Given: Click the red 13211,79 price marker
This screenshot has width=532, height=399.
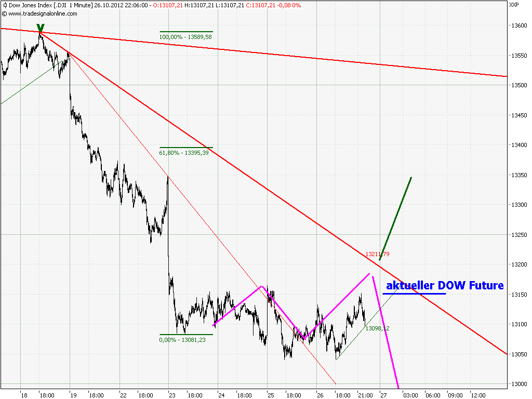Looking at the screenshot, I should point(377,253).
